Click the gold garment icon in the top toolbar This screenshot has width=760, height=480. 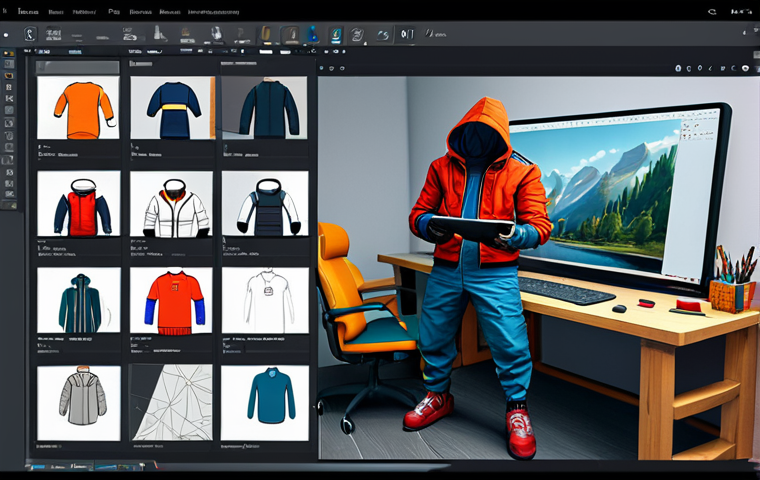tap(267, 35)
